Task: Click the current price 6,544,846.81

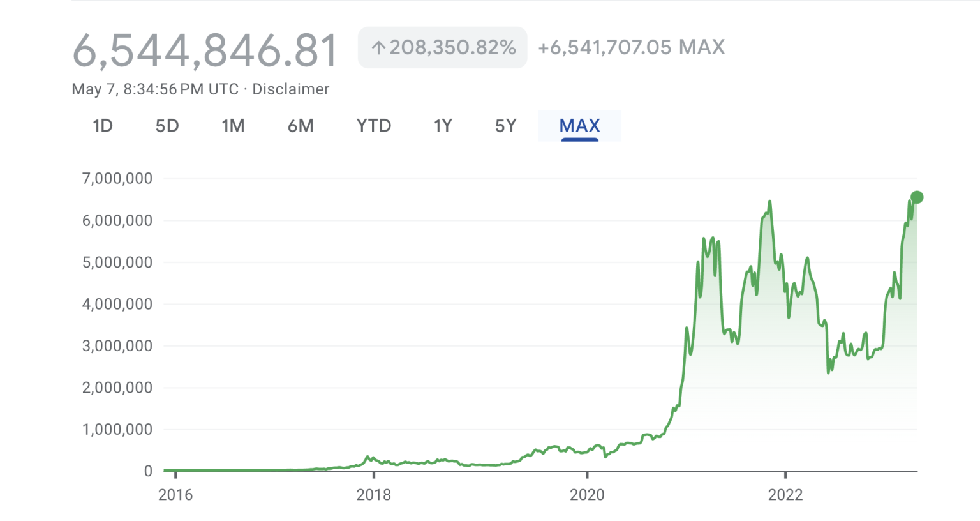Action: pos(205,50)
